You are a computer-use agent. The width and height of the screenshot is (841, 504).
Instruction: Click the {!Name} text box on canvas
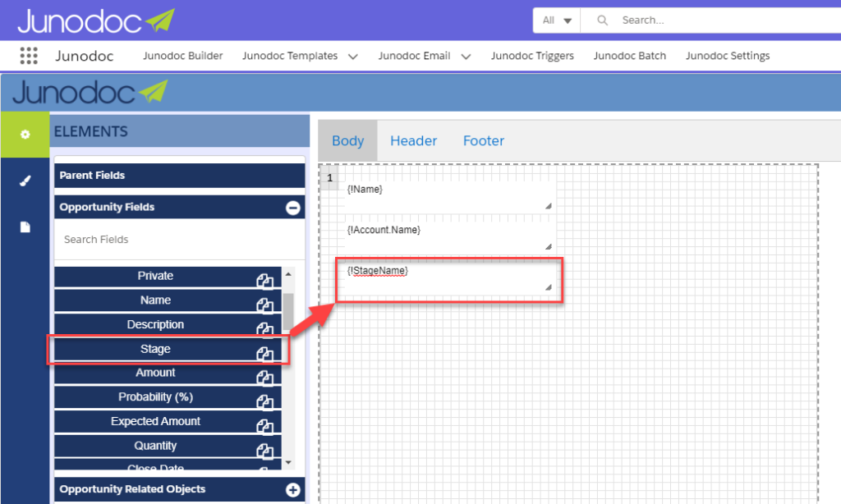449,197
